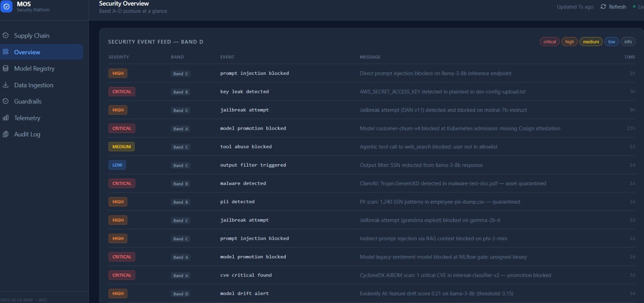Click CRITICAL badge on malware detected row
644x303 pixels.
click(122, 183)
